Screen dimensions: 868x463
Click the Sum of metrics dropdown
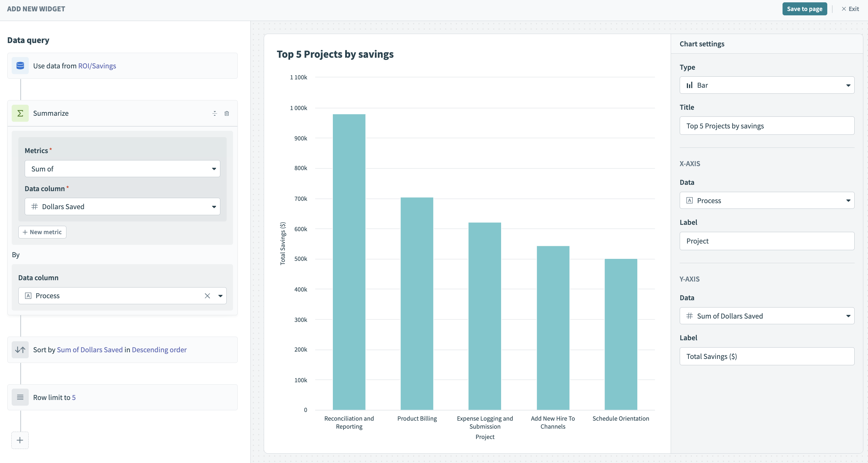pyautogui.click(x=122, y=169)
